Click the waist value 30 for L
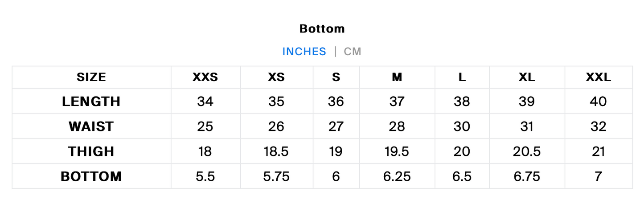The width and height of the screenshot is (644, 208). (x=462, y=126)
